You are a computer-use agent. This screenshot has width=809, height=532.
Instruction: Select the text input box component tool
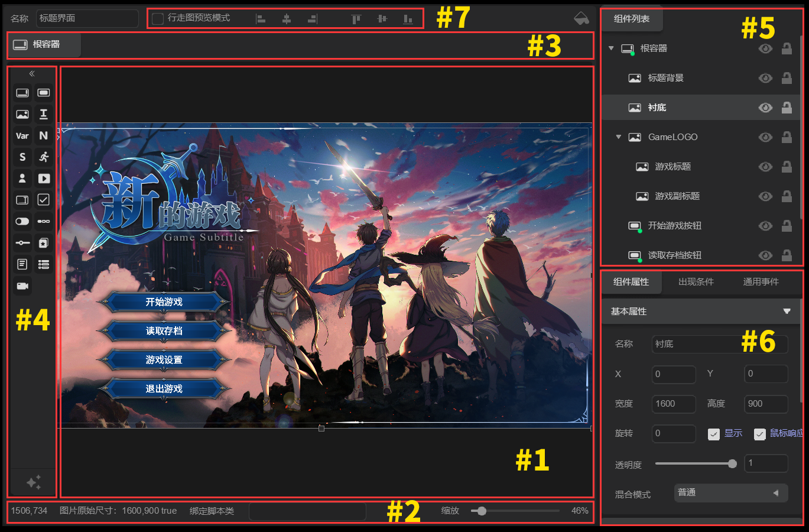point(22,200)
